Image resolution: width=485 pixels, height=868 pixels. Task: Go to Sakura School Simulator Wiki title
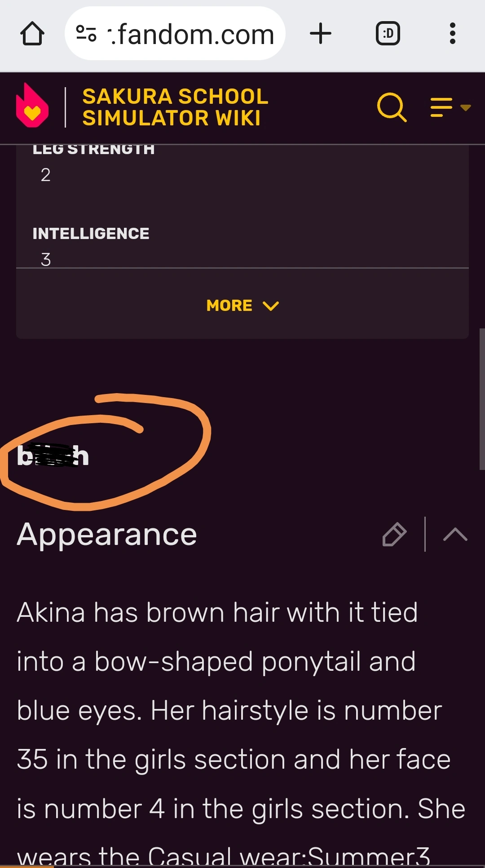pyautogui.click(x=175, y=107)
